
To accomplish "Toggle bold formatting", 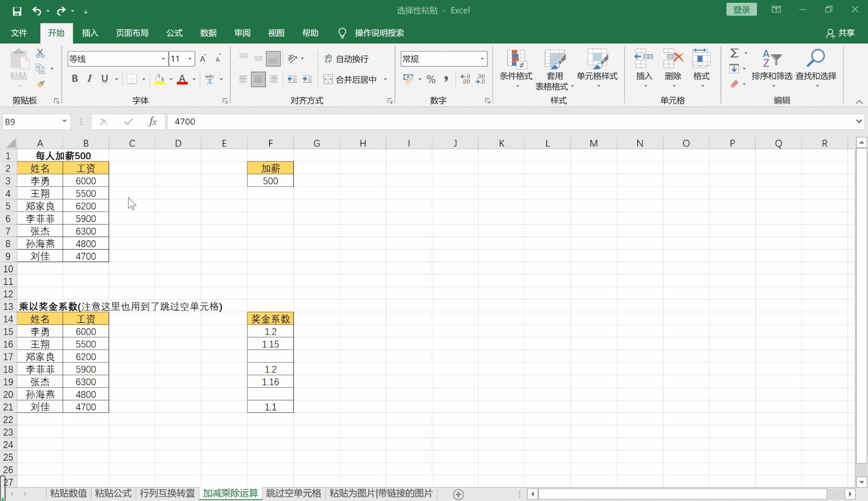I will [75, 79].
